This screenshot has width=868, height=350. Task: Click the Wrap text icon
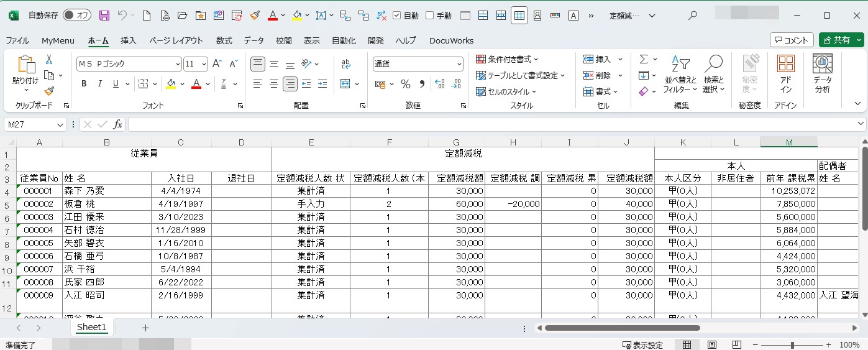pos(345,64)
